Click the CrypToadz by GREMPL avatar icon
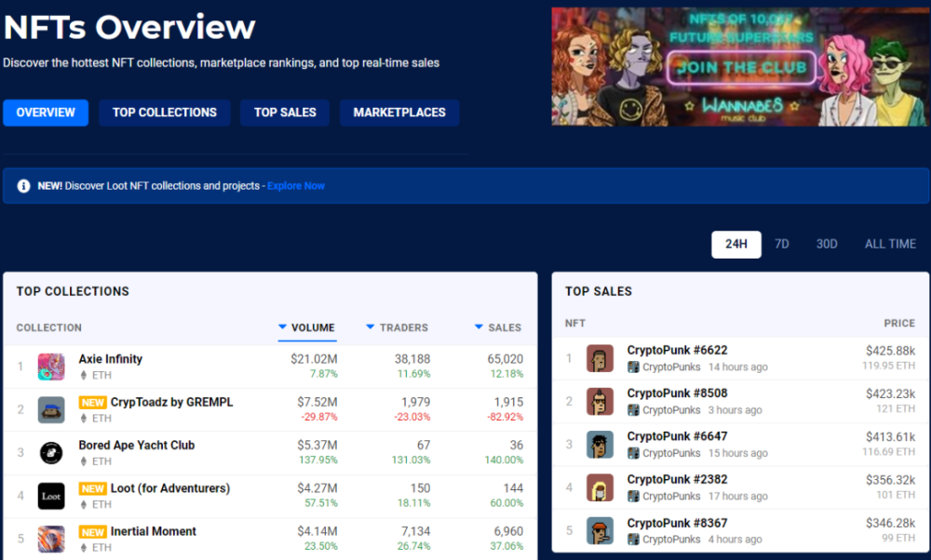The width and height of the screenshot is (931, 560). 51,410
